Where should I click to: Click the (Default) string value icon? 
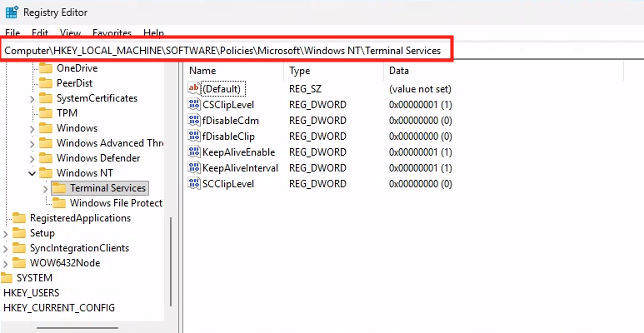click(194, 89)
